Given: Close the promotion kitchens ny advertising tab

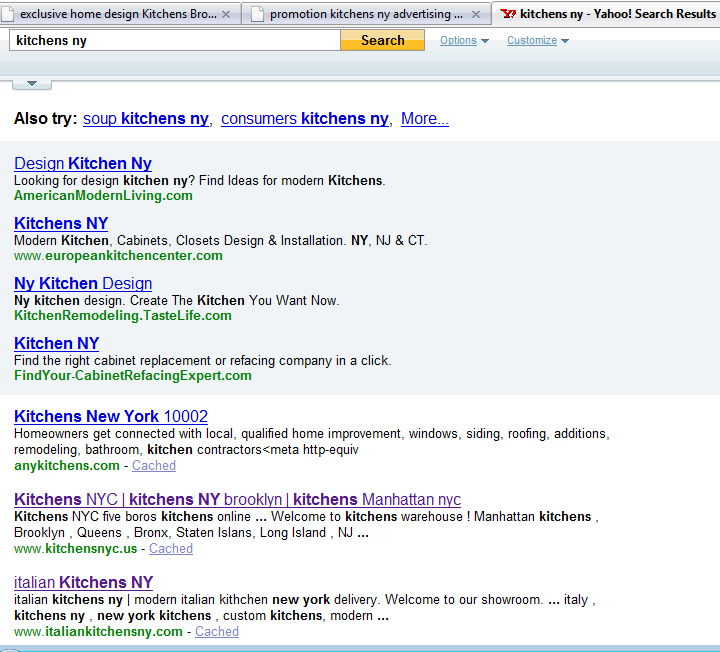Looking at the screenshot, I should (x=476, y=15).
